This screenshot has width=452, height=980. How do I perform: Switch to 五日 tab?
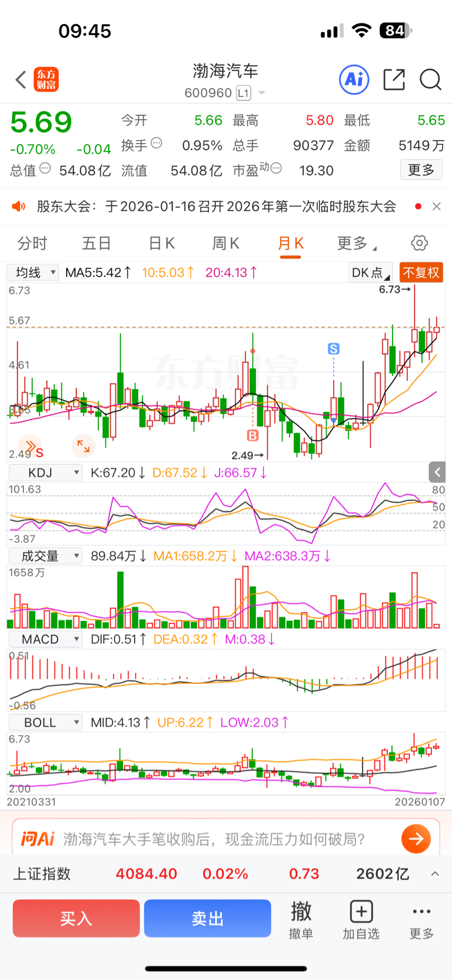point(97,243)
